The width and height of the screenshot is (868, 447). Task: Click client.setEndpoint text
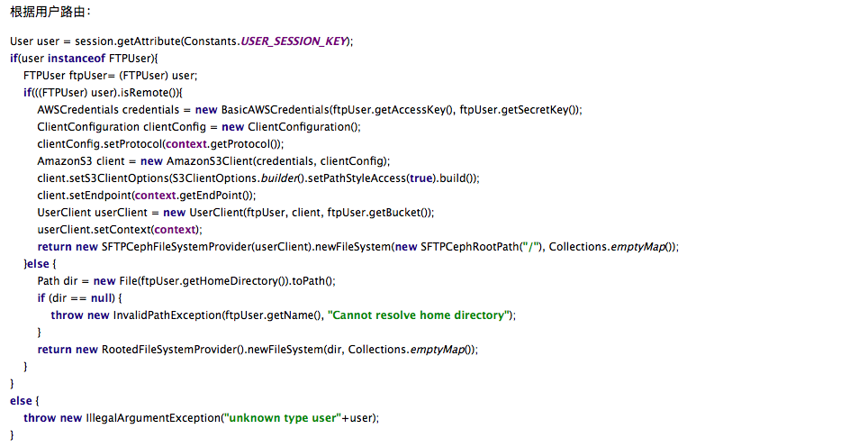tap(84, 196)
